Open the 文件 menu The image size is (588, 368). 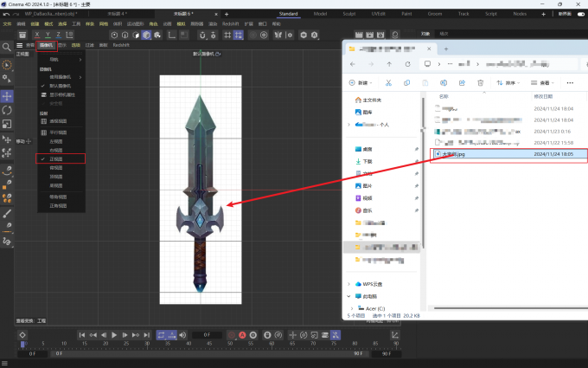[x=7, y=23]
